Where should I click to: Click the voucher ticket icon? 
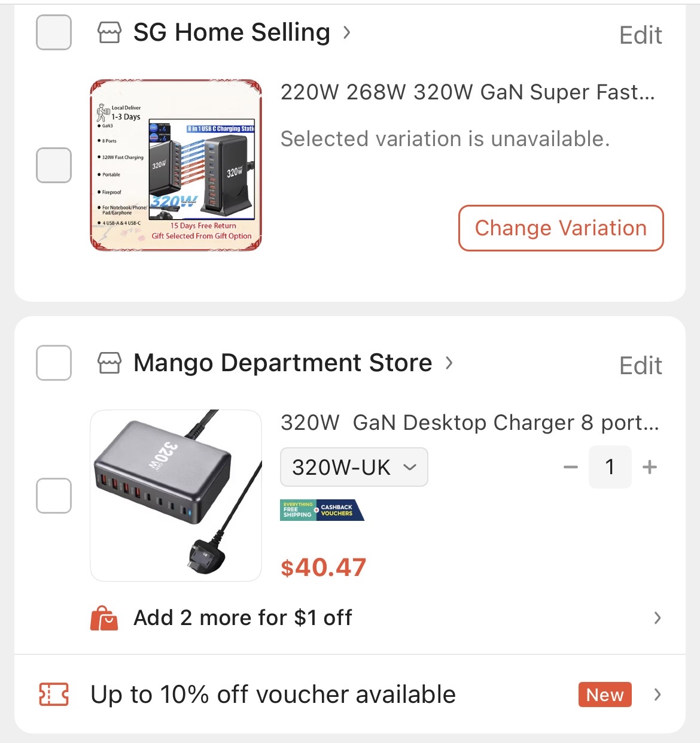(x=54, y=695)
